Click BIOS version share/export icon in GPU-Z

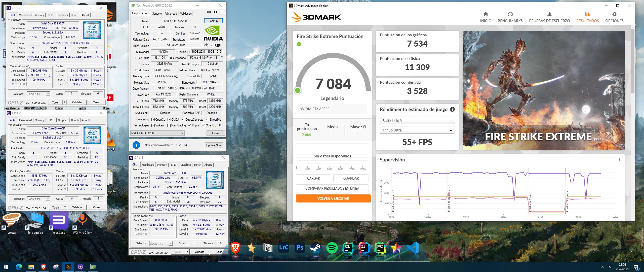pos(205,45)
